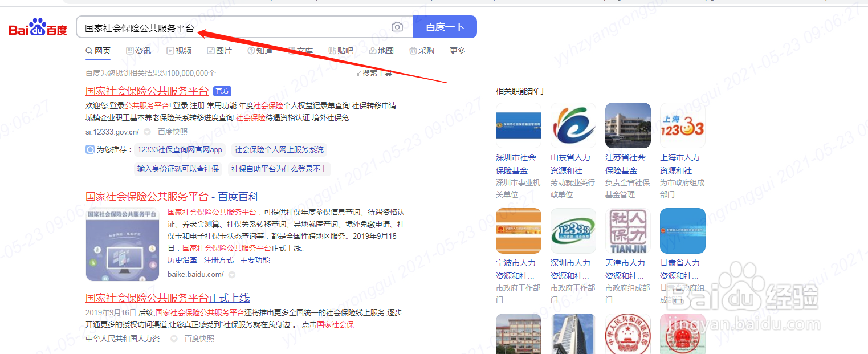The width and height of the screenshot is (868, 354).
Task: Click inside the search input field
Action: [x=239, y=26]
